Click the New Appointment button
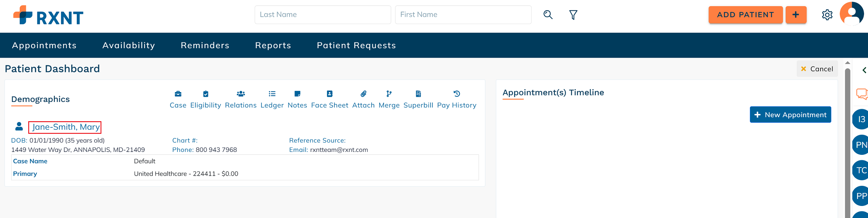This screenshot has width=868, height=218. pyautogui.click(x=790, y=115)
